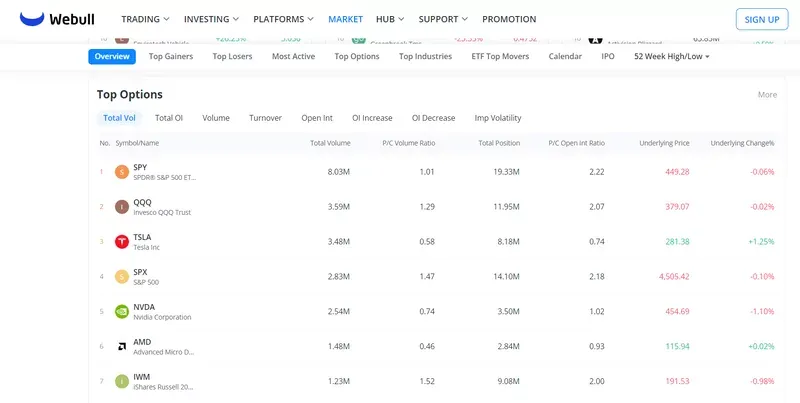
Task: Open the NVDA symbol link
Action: coord(144,307)
